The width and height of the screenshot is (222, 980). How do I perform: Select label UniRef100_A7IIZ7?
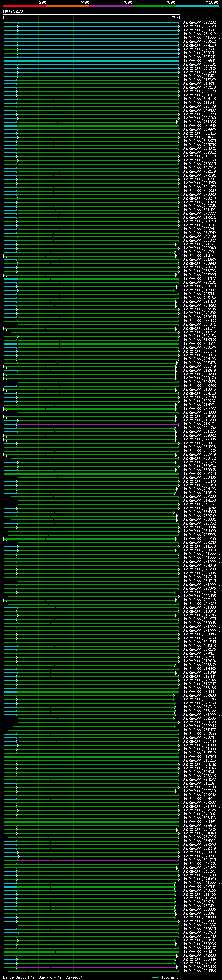click(199, 244)
